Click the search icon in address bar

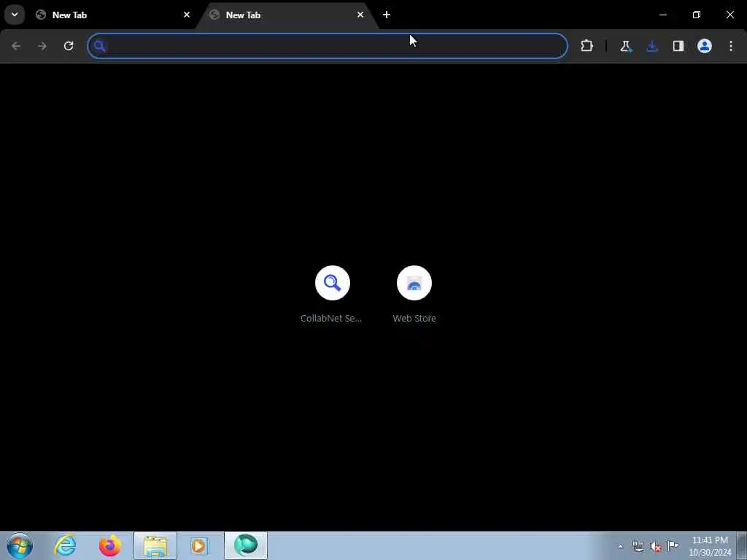click(99, 46)
